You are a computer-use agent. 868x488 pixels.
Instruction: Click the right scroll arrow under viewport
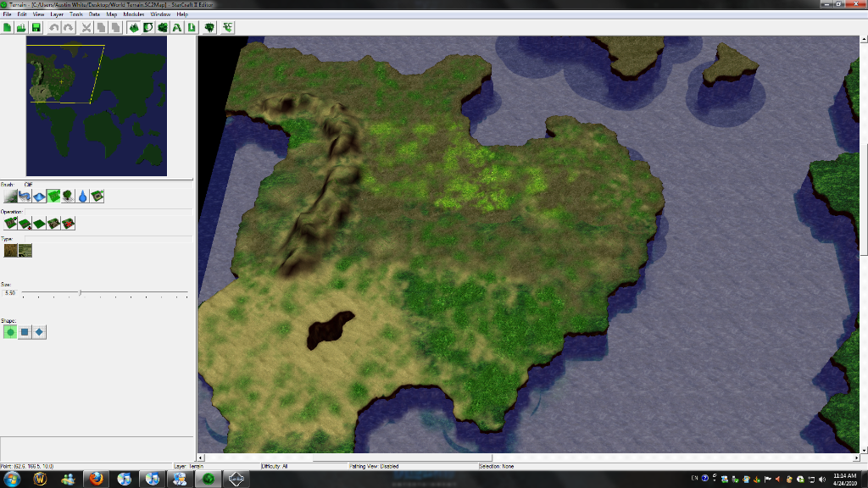coord(856,458)
